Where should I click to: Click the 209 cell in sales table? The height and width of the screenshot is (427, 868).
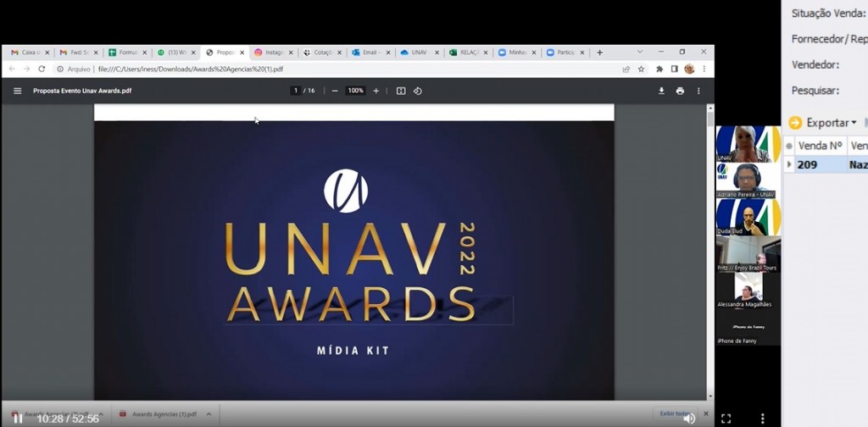coord(820,165)
